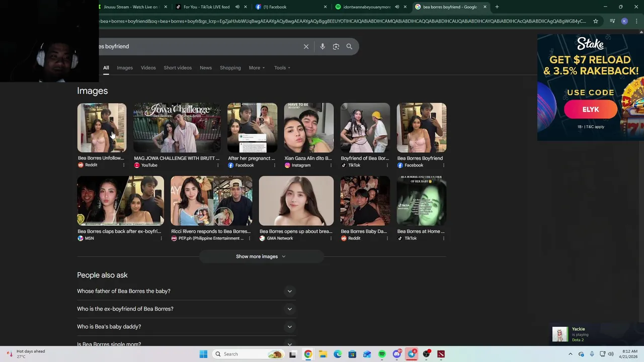Expand Who is the ex-boyfriend question
Screen dimensions: 644x362
point(186,309)
